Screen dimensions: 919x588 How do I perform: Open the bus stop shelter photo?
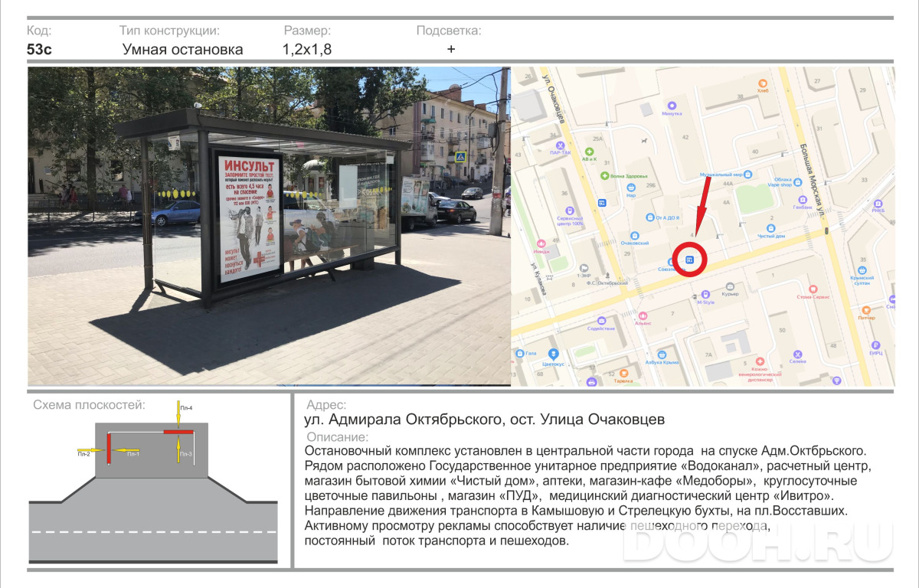270,226
